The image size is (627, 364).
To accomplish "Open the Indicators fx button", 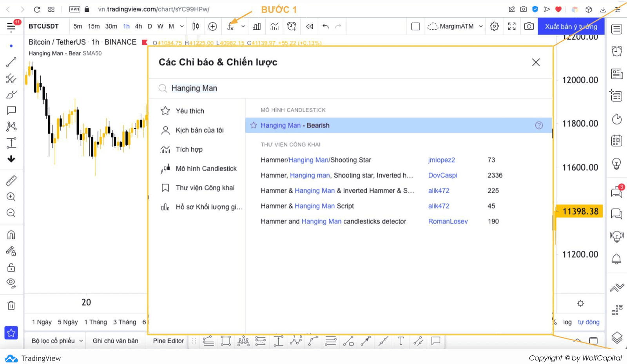I will point(230,27).
